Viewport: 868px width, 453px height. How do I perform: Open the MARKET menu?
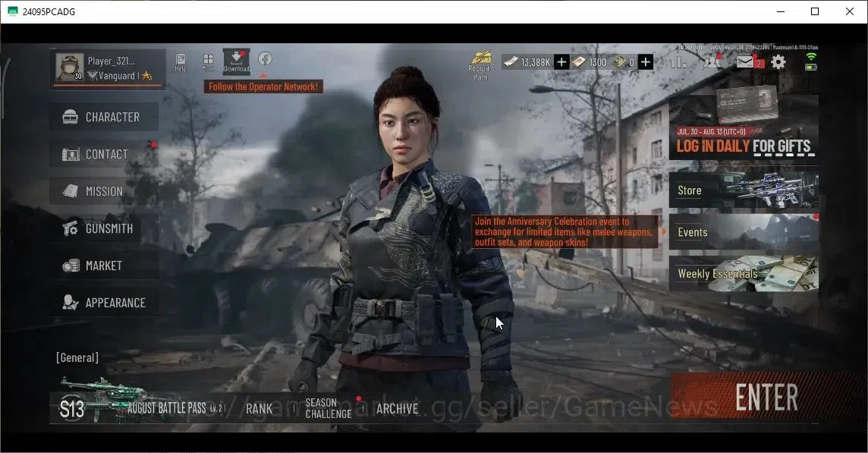click(x=104, y=266)
